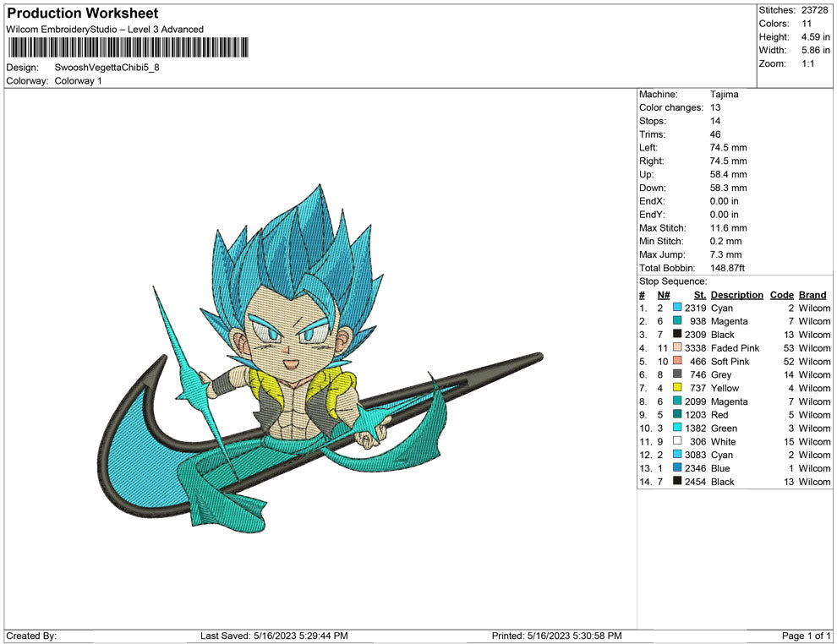
Task: Click the Created By label
Action: tap(31, 636)
